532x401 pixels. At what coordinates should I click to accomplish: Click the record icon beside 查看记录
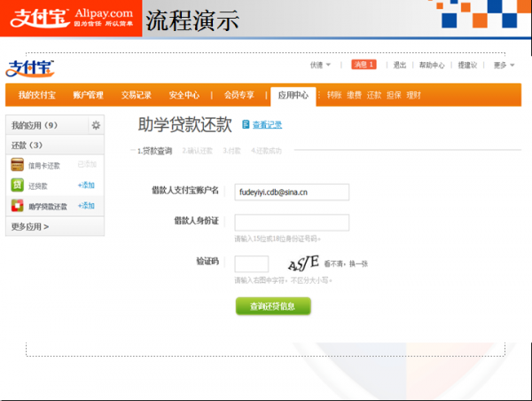pyautogui.click(x=246, y=124)
